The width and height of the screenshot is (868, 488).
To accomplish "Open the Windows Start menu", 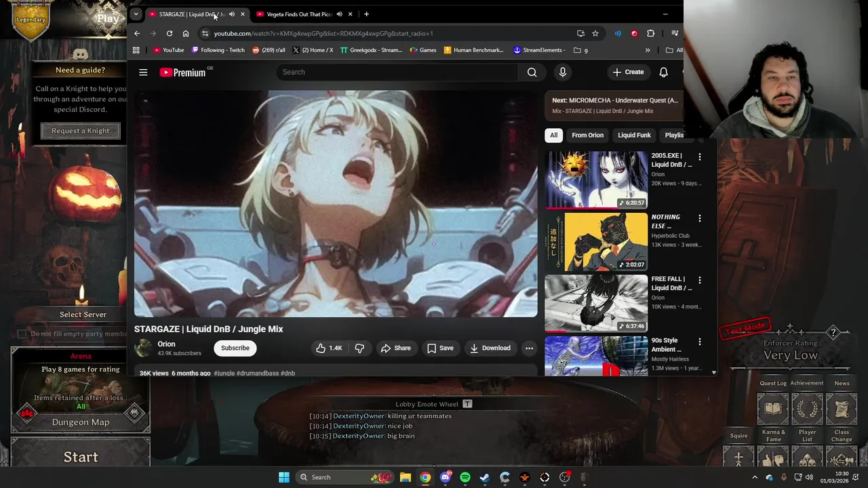I will point(284,477).
